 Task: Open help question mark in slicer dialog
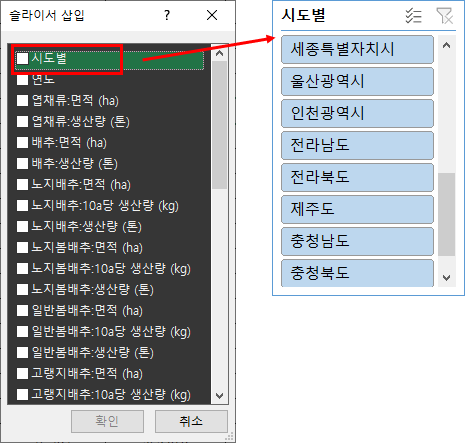click(x=167, y=15)
